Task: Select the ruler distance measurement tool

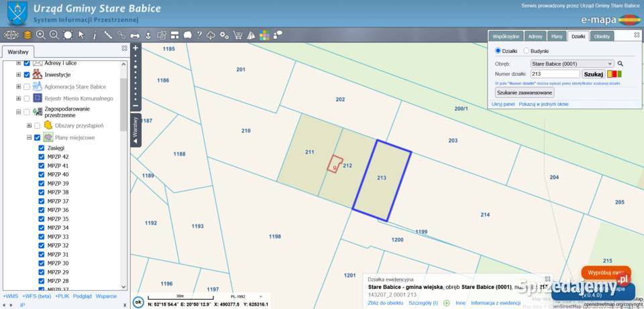Action: pyautogui.click(x=108, y=35)
